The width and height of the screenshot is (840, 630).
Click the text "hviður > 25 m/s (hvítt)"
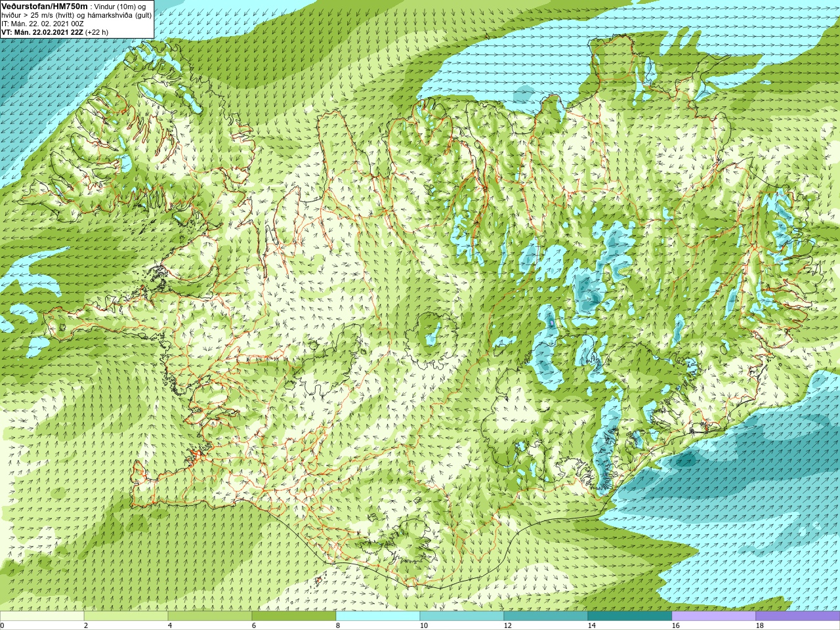[x=38, y=15]
